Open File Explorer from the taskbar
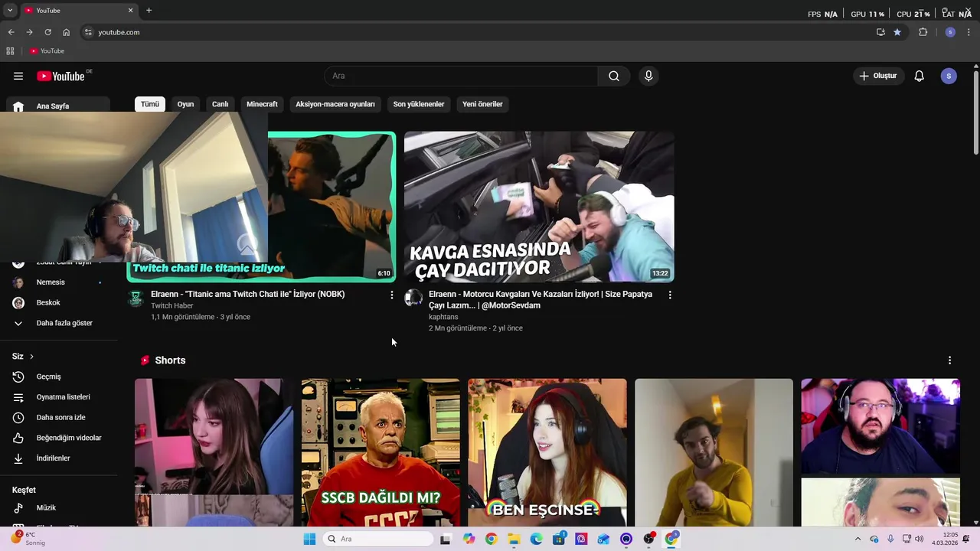This screenshot has width=980, height=551. 514,539
